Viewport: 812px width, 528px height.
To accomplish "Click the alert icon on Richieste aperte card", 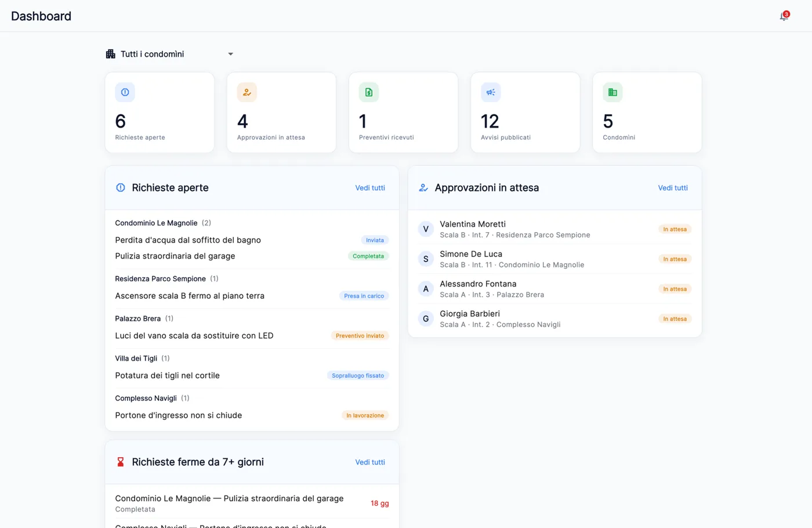I will coord(125,92).
